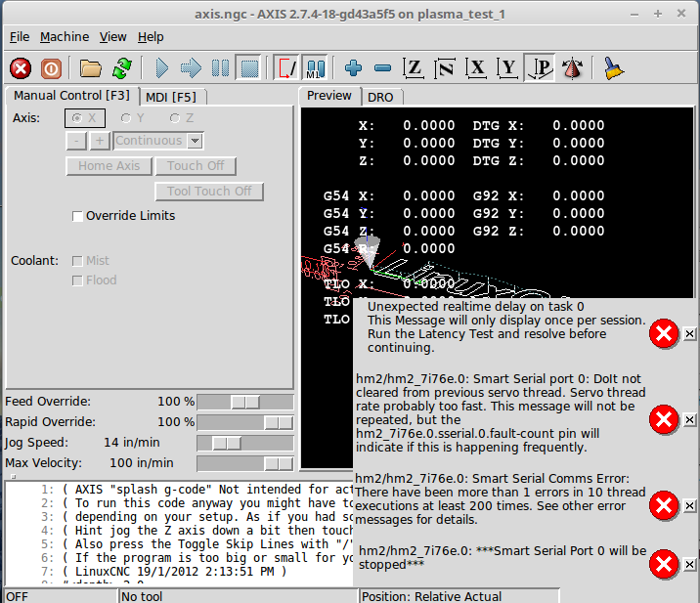Switch to Z top view
This screenshot has width=700, height=603.
click(x=414, y=68)
